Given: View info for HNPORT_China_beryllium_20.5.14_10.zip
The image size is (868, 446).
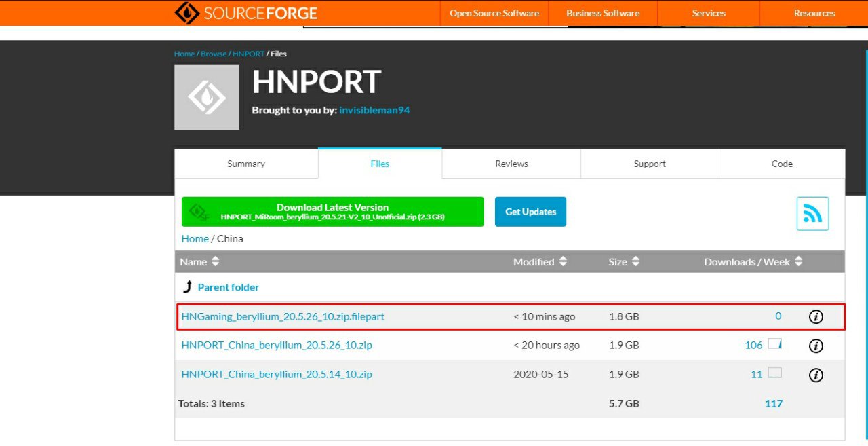Looking at the screenshot, I should pos(816,375).
